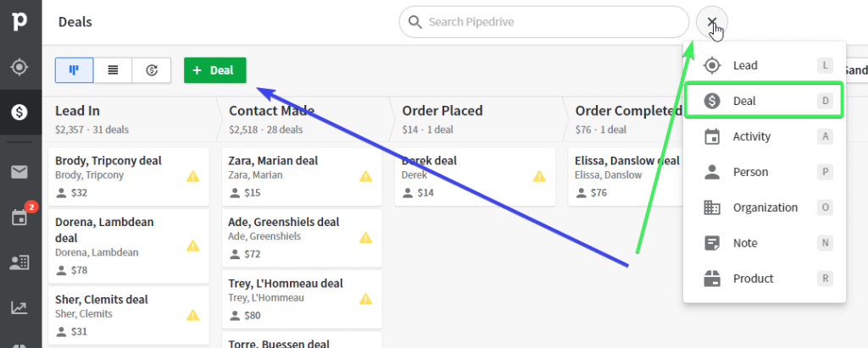Switch to pipeline view toggle
This screenshot has width=868, height=348.
click(x=75, y=70)
